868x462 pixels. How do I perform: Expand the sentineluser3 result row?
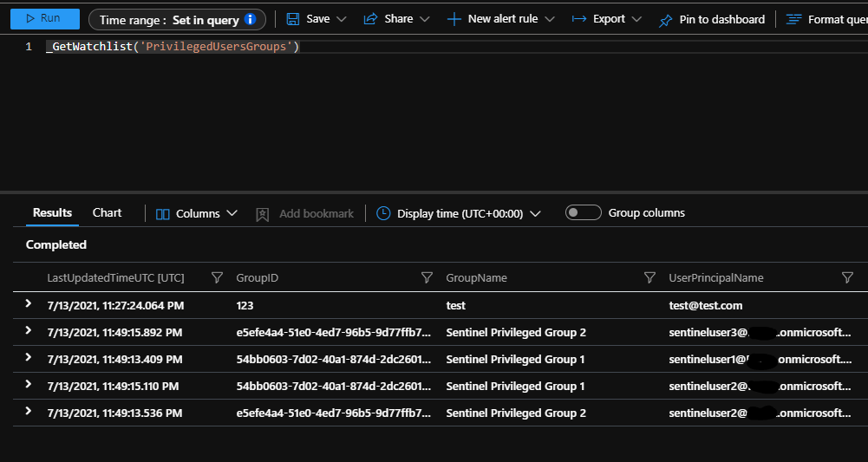[29, 331]
